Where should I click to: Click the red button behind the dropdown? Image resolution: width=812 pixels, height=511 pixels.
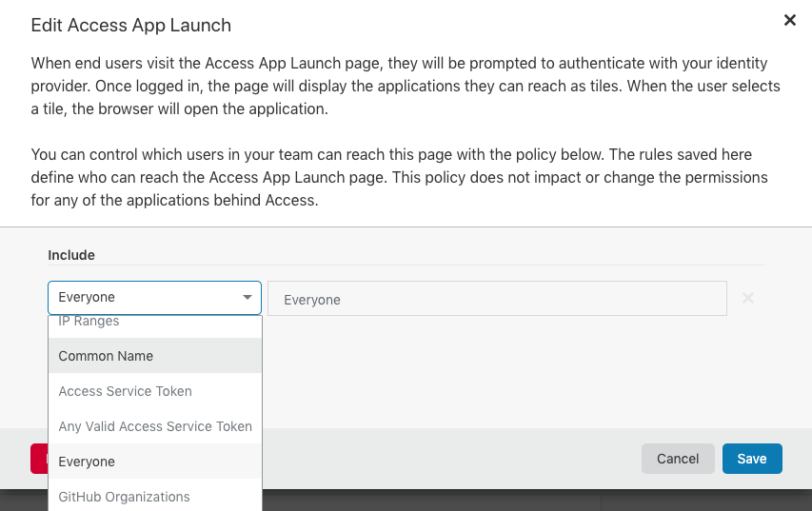39,459
